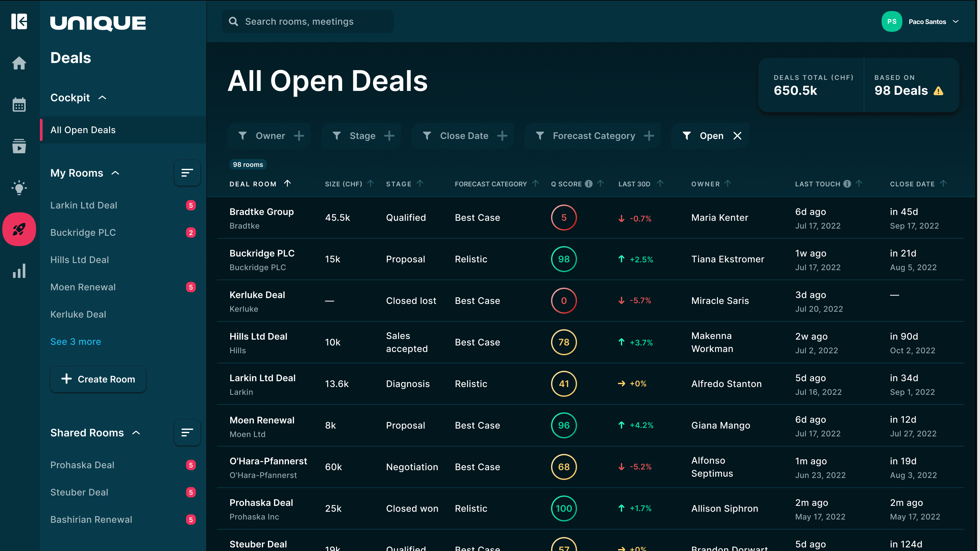Click the Q Score info icon

pyautogui.click(x=588, y=184)
